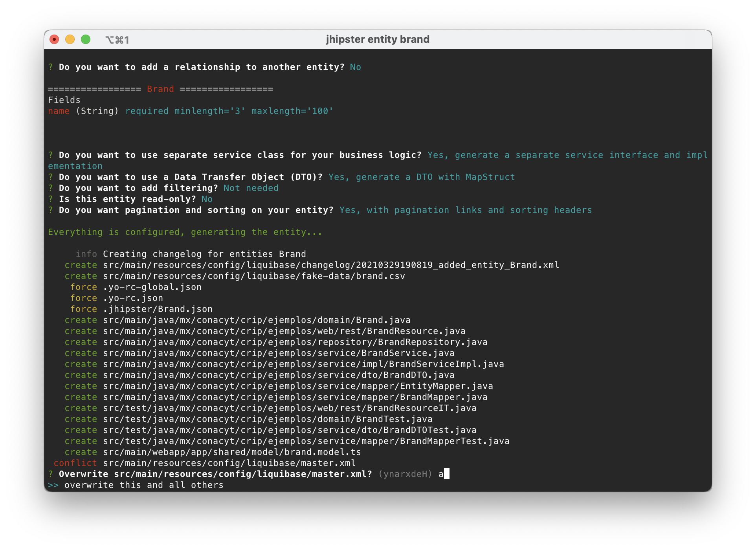Click 'overwrite this and all others' hint
This screenshot has width=756, height=550.
click(x=144, y=485)
